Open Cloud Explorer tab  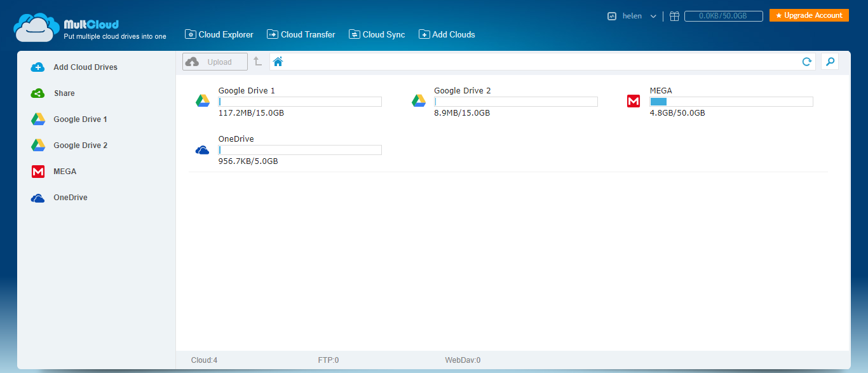219,34
